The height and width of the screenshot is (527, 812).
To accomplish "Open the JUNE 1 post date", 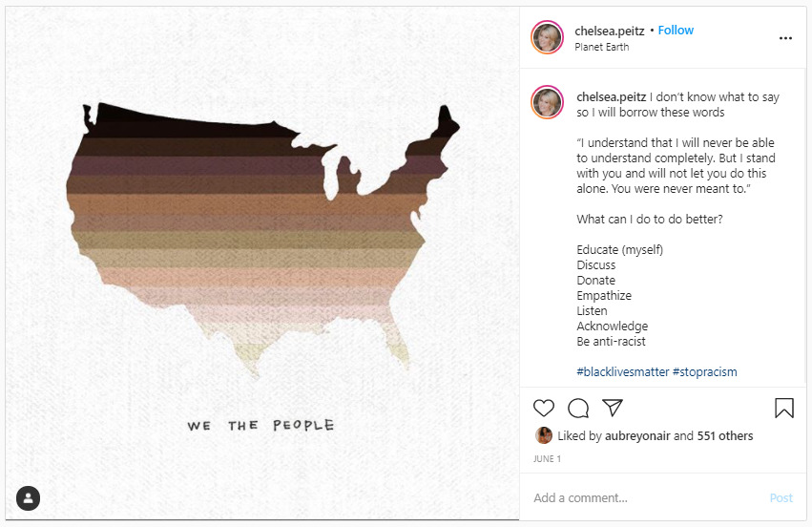I will click(548, 459).
